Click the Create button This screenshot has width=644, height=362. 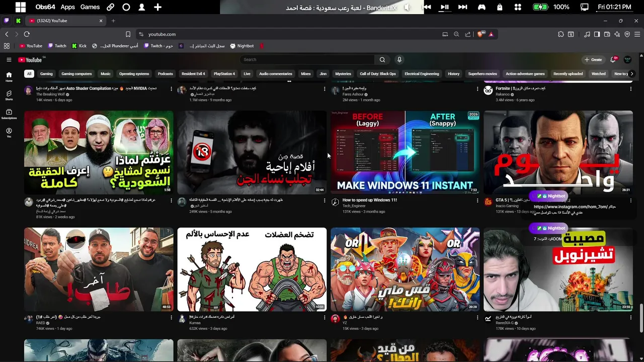(593, 60)
